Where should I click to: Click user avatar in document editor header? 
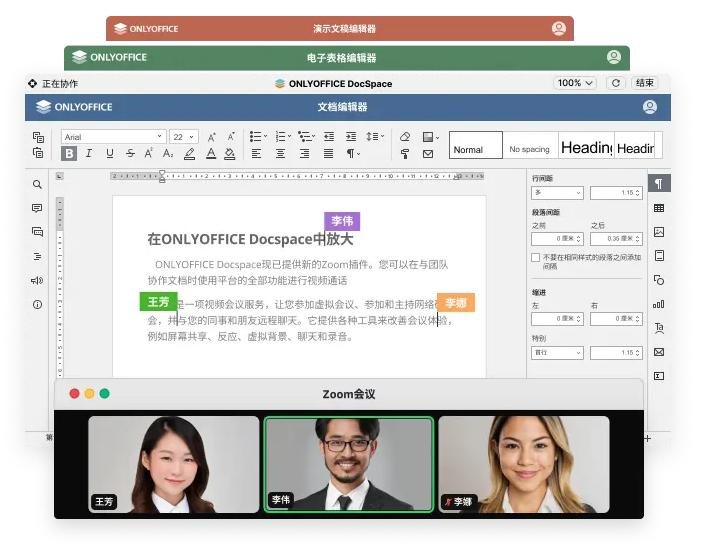650,107
